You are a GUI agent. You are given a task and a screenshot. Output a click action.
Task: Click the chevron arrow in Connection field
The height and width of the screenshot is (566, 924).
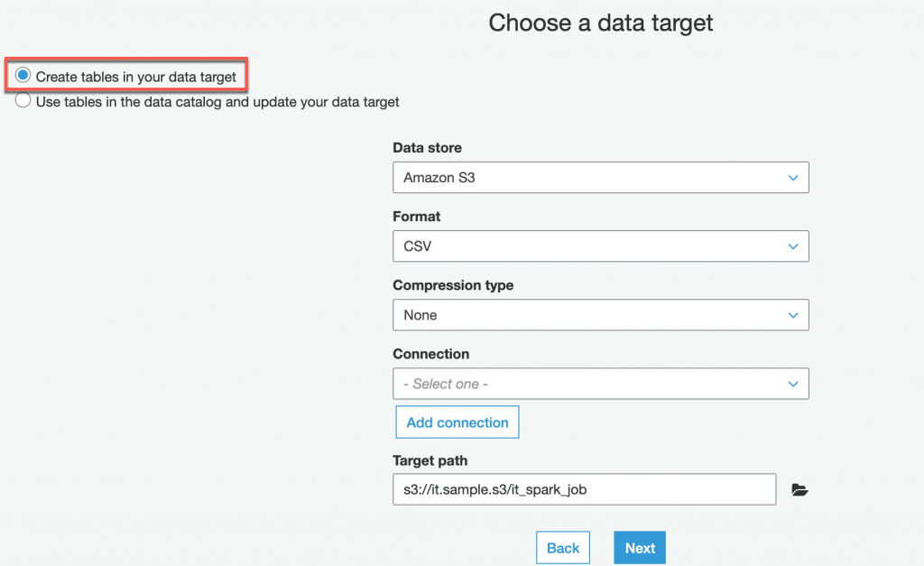pos(793,384)
